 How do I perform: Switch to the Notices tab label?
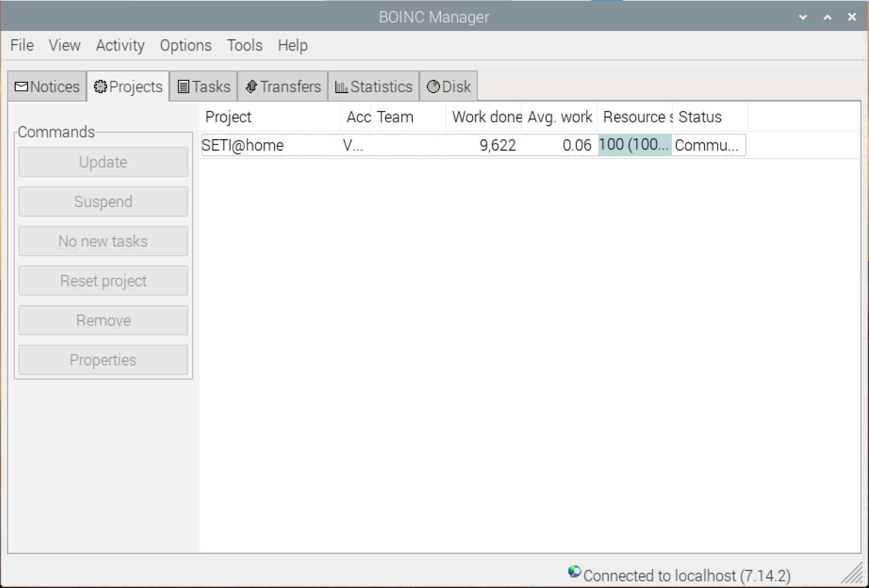tap(55, 87)
